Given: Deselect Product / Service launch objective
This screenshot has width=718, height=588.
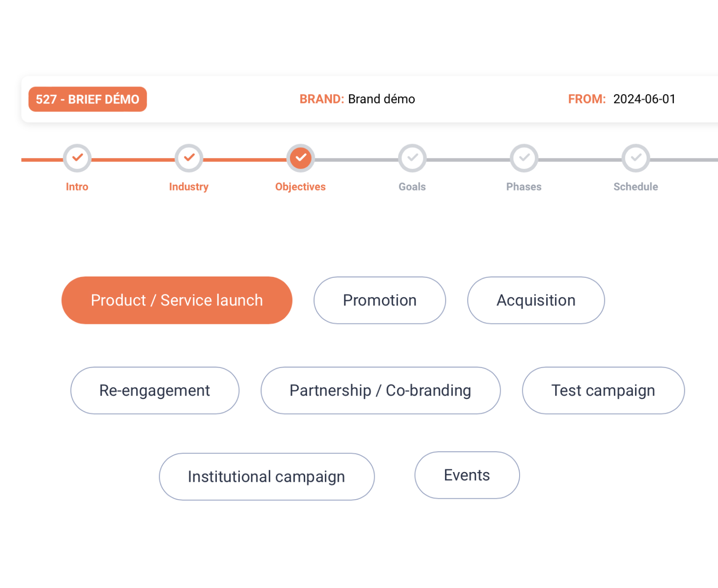Looking at the screenshot, I should 177,300.
